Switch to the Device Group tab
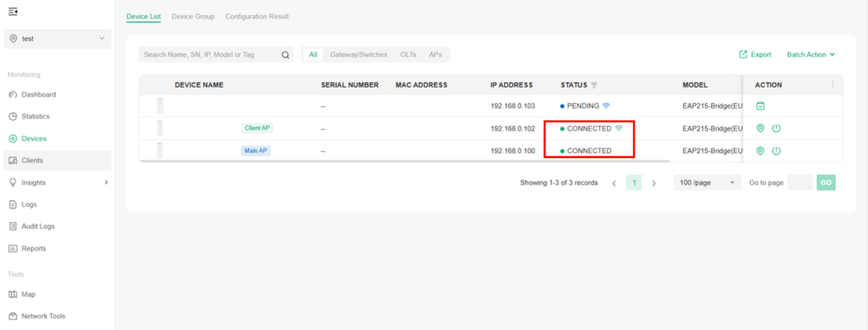 [x=193, y=16]
